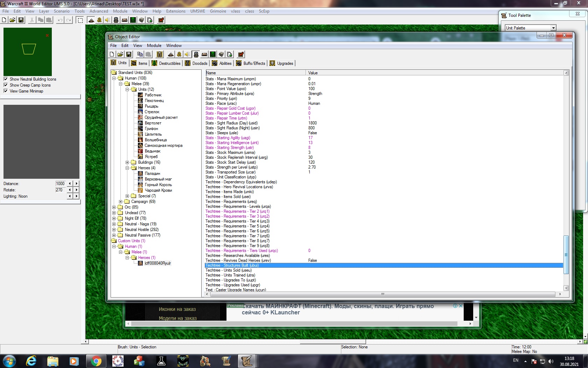Toggle Show Creep Camp Icons checkbox

[6, 85]
